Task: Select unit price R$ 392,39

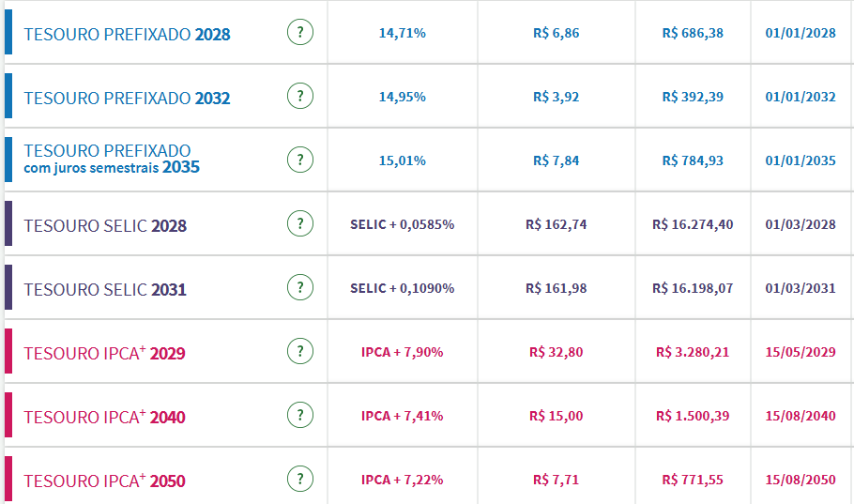Action: tap(693, 97)
